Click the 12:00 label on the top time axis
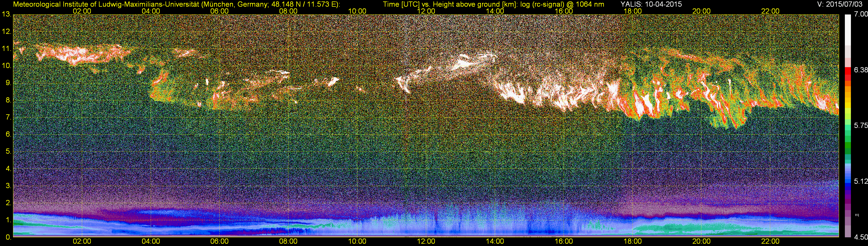Screen dimensions: 868x246 point(426,11)
